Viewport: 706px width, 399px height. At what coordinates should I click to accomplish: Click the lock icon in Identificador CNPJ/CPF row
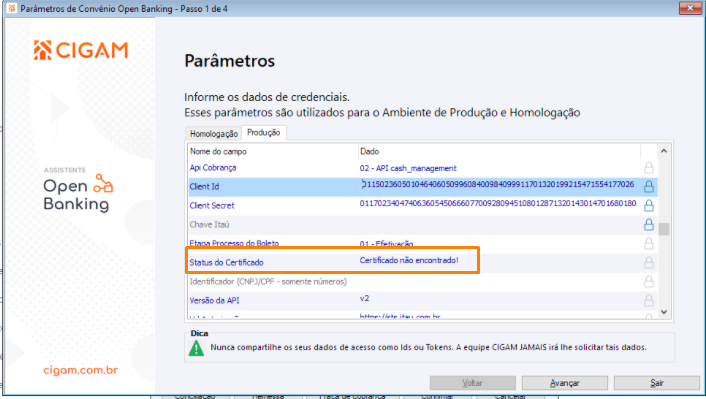(649, 281)
